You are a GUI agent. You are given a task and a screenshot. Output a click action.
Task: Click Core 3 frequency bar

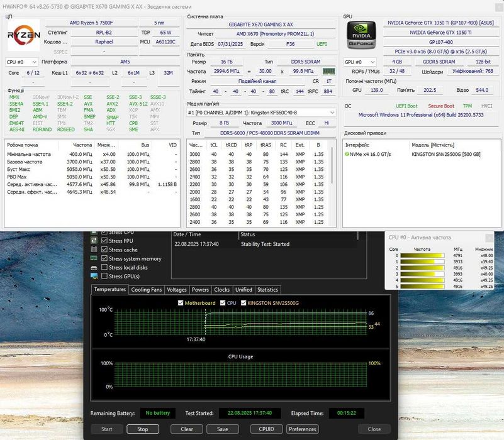422,274
